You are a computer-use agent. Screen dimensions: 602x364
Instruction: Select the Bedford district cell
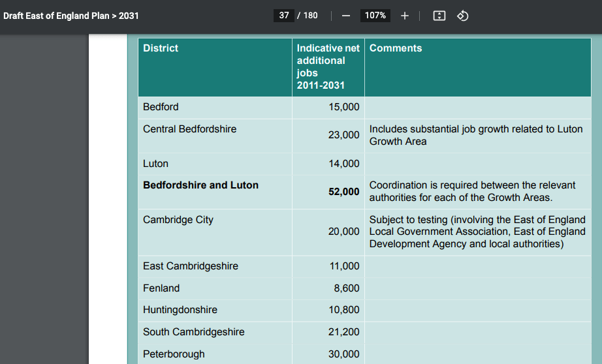161,107
